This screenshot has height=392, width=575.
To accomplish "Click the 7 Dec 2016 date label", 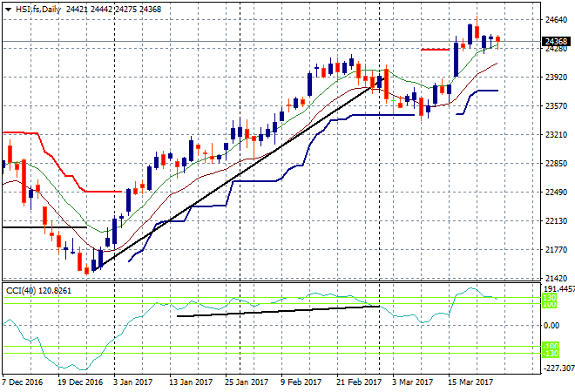I will pos(23,382).
